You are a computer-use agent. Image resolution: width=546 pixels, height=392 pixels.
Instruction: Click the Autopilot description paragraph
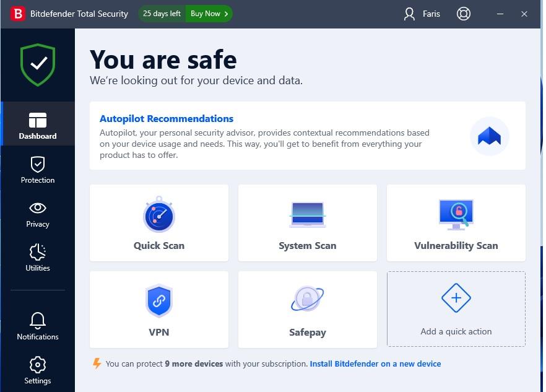[265, 144]
